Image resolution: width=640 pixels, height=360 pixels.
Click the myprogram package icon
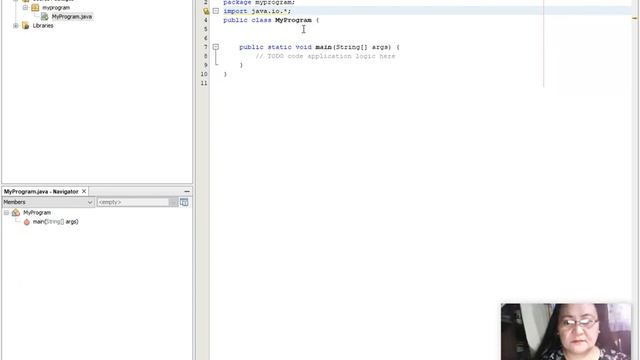coord(35,8)
